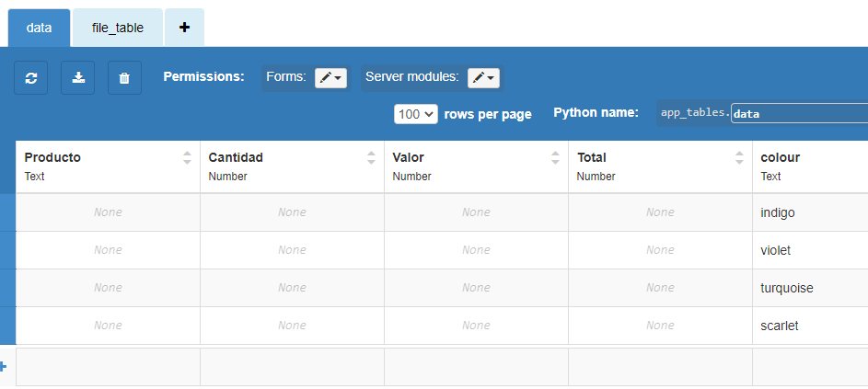This screenshot has width=868, height=389.
Task: Click the first Producto None cell
Action: click(108, 212)
